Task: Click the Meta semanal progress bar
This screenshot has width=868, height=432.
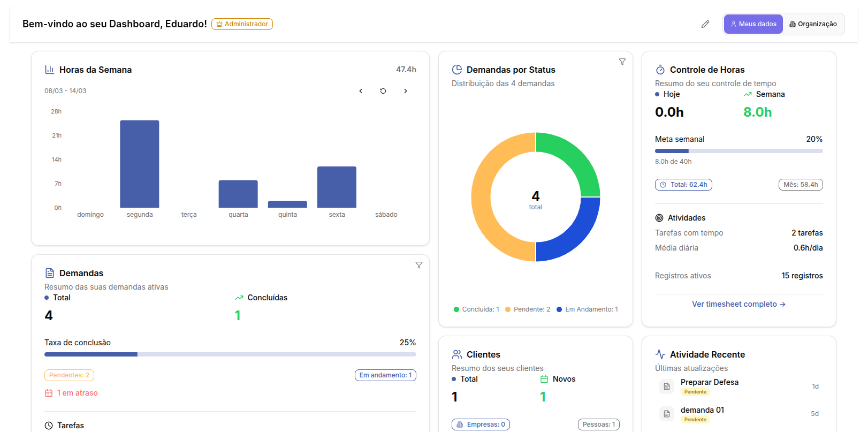Action: pos(738,151)
